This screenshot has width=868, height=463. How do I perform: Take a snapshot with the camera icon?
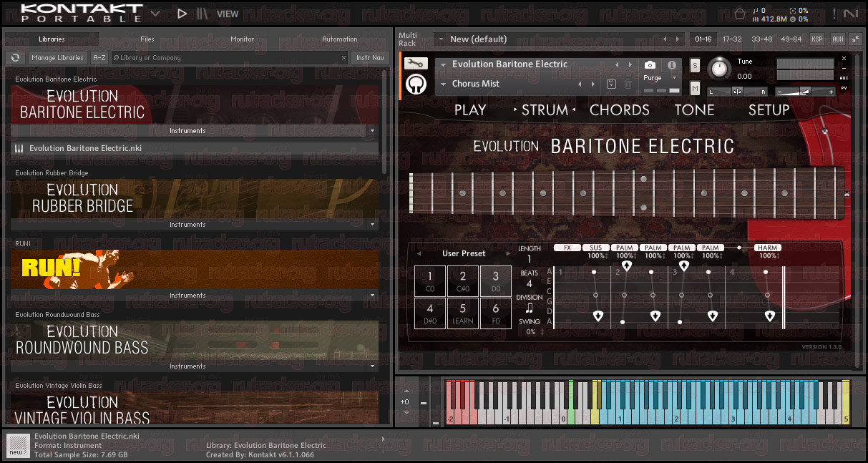tap(650, 65)
